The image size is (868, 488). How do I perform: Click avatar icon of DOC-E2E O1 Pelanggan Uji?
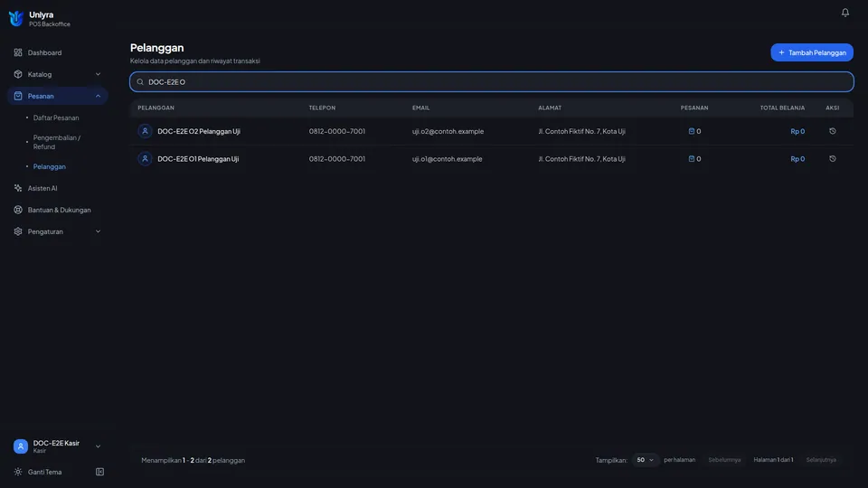tap(145, 159)
